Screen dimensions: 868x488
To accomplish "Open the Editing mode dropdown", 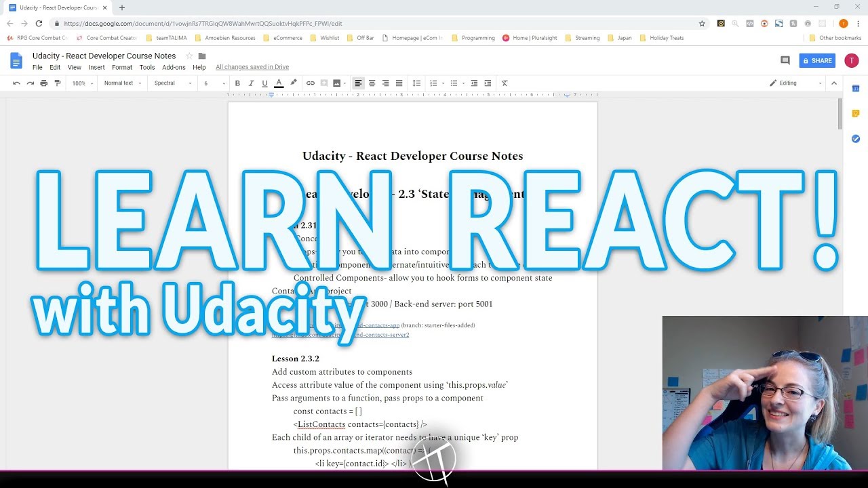I will tap(795, 83).
